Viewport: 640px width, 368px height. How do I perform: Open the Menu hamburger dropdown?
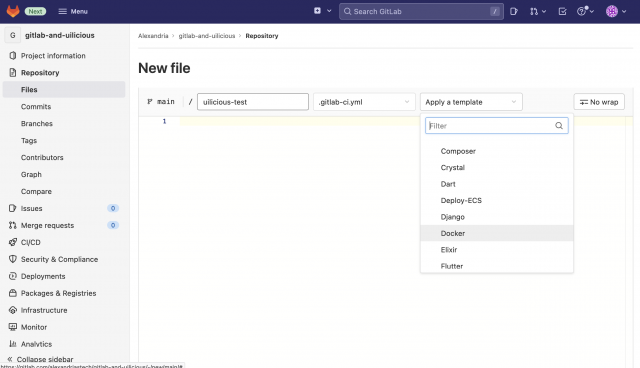point(73,11)
